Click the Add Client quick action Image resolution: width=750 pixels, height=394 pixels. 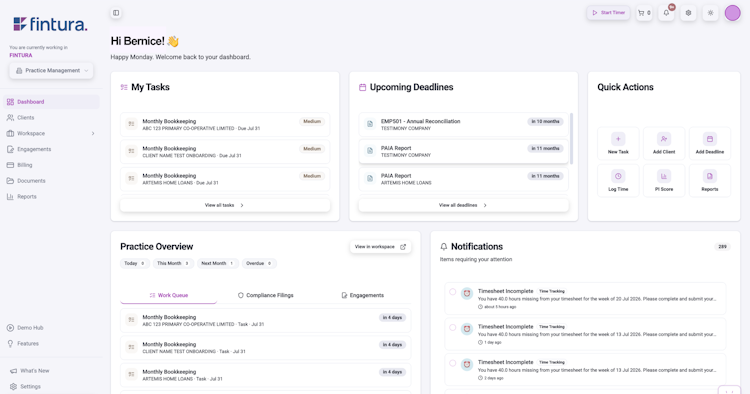(x=664, y=143)
